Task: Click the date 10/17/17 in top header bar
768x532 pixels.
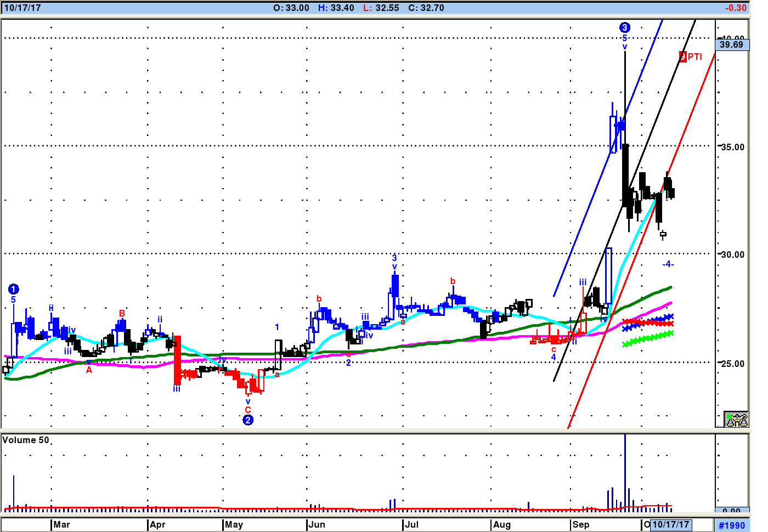Action: pyautogui.click(x=22, y=8)
